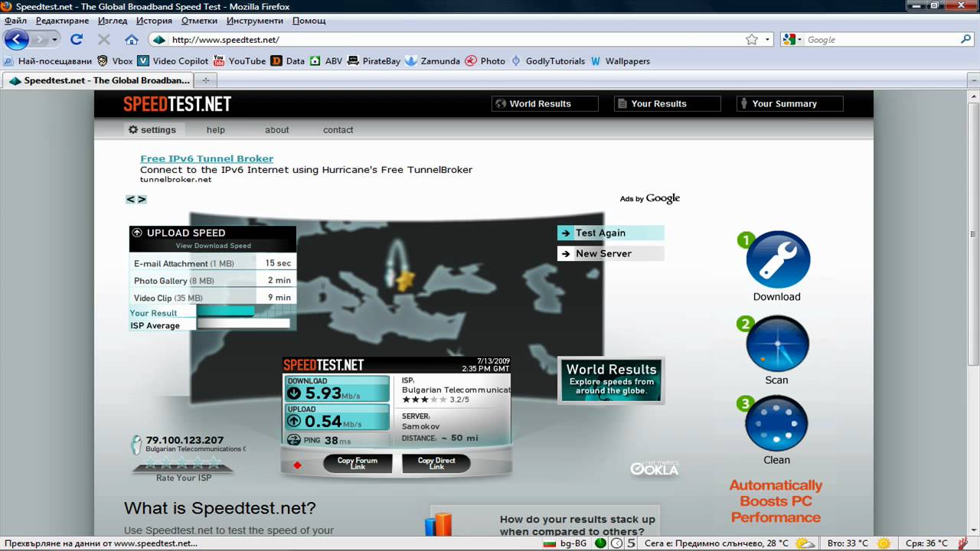Open the Инструменти menu
Viewport: 980px width, 551px height.
[256, 21]
